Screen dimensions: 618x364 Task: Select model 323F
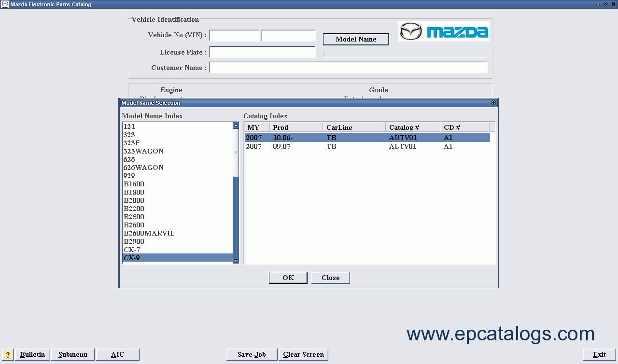178,143
